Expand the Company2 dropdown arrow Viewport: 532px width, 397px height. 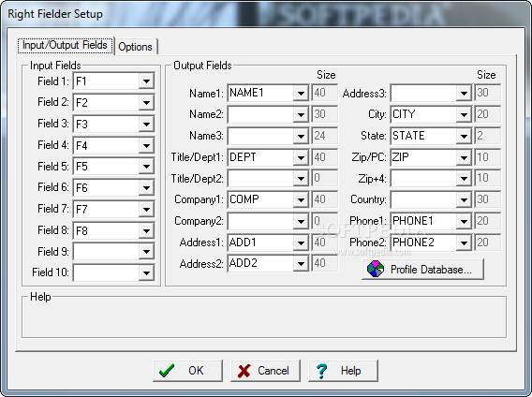coord(301,221)
